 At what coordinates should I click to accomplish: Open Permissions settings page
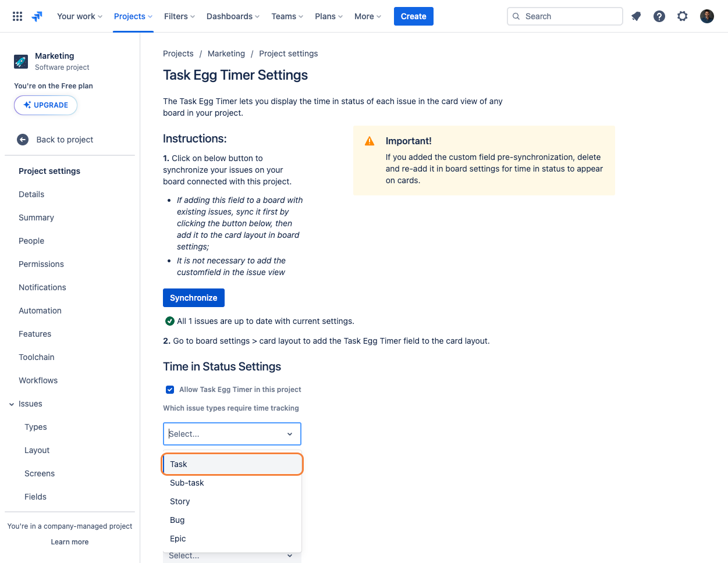[x=41, y=264]
